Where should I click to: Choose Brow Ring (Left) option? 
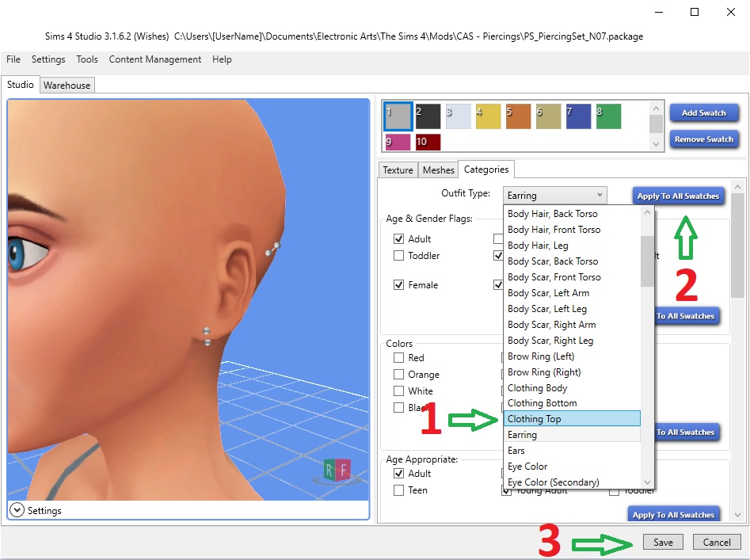pyautogui.click(x=572, y=356)
